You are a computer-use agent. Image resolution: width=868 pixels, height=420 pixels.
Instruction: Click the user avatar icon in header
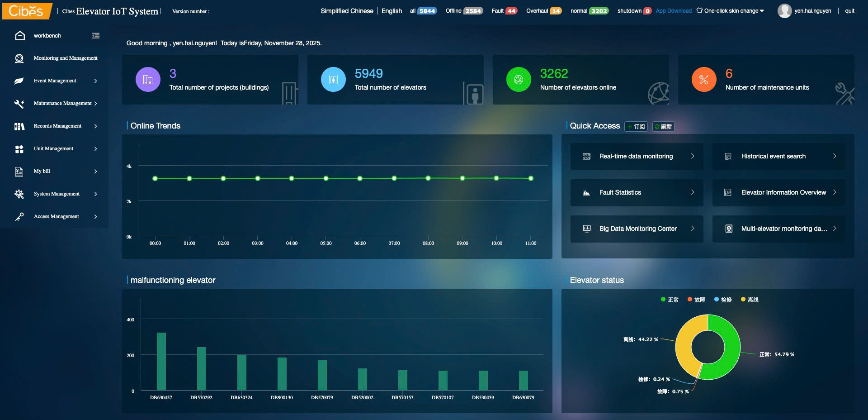[x=784, y=11]
